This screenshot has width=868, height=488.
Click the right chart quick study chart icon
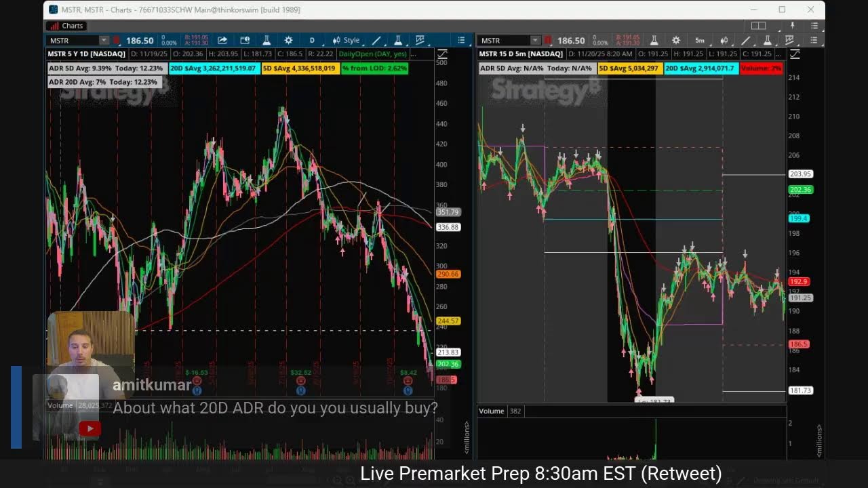click(x=789, y=41)
